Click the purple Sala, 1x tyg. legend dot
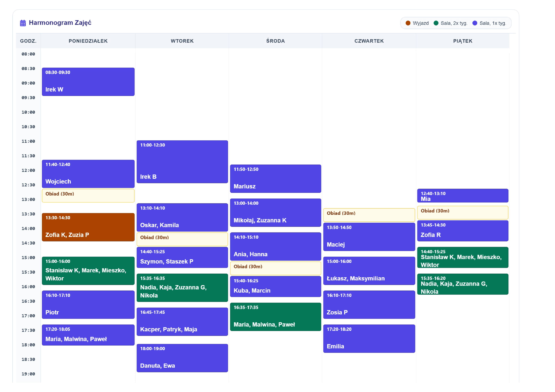The width and height of the screenshot is (555, 392). pos(475,23)
